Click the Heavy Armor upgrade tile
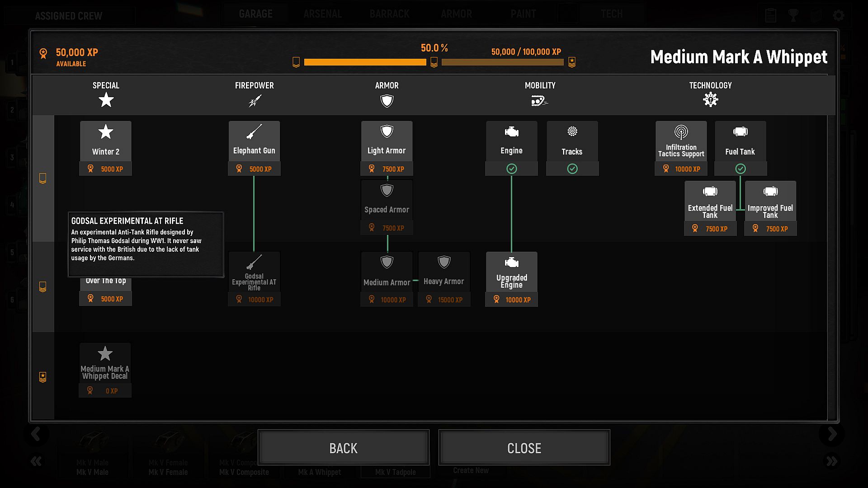This screenshot has height=488, width=868. tap(444, 279)
